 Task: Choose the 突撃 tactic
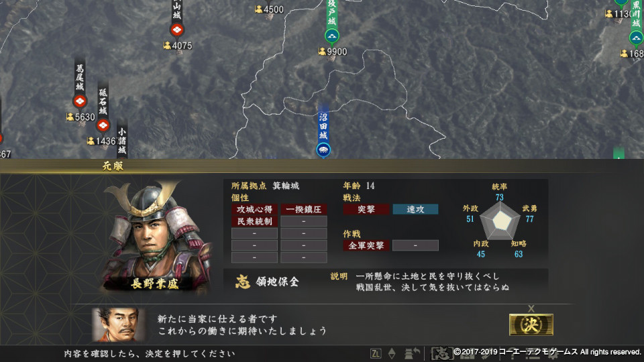[x=366, y=209]
